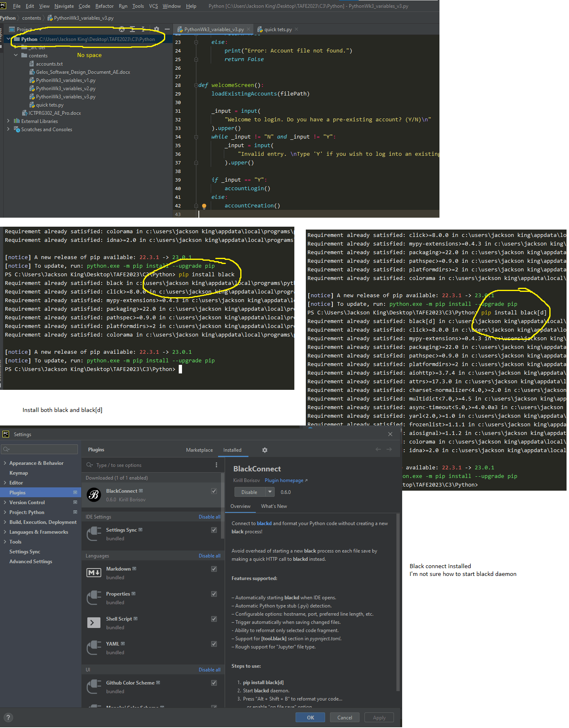Click Cancel in the Settings dialog
The height and width of the screenshot is (728, 569).
tap(344, 717)
